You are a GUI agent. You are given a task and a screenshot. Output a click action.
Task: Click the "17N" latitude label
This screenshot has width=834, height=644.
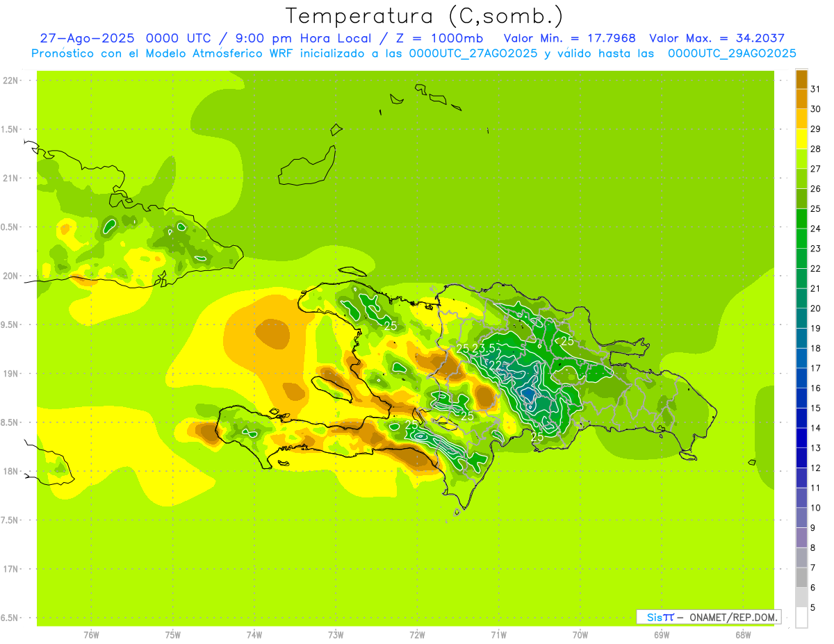(x=11, y=569)
